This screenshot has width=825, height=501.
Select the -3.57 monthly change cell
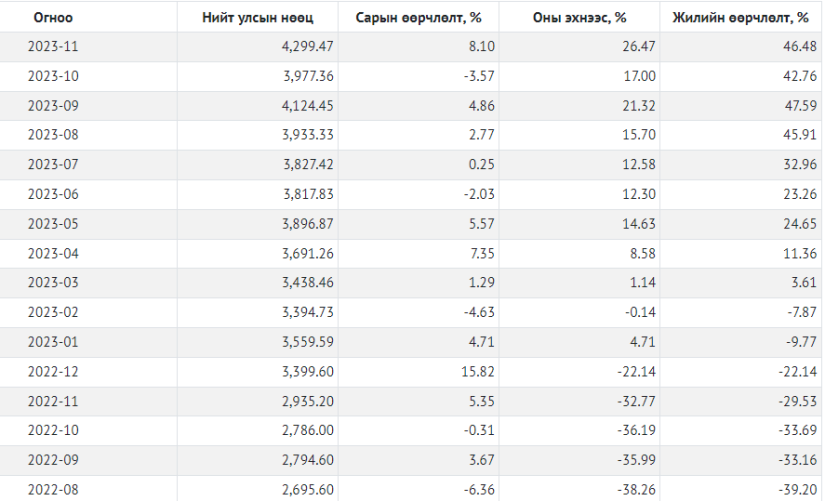(x=479, y=76)
